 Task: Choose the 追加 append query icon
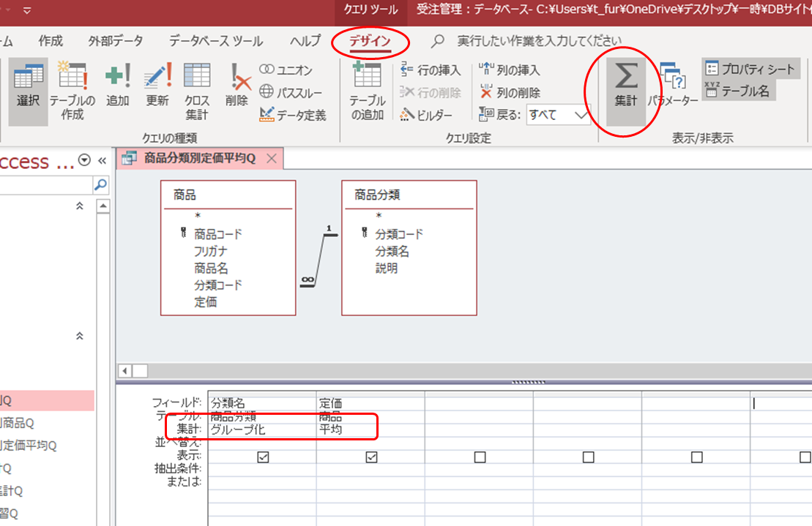coord(117,86)
